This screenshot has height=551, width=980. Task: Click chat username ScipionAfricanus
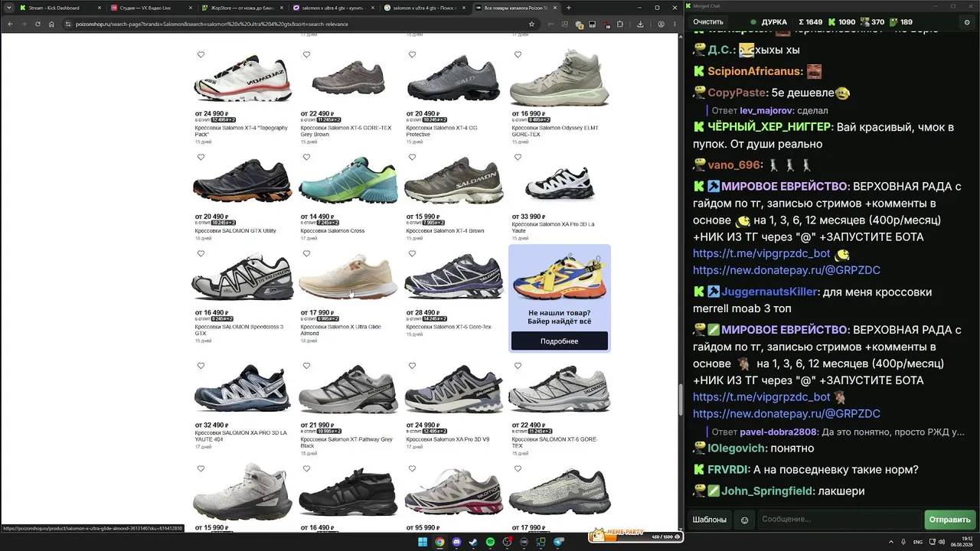(755, 71)
